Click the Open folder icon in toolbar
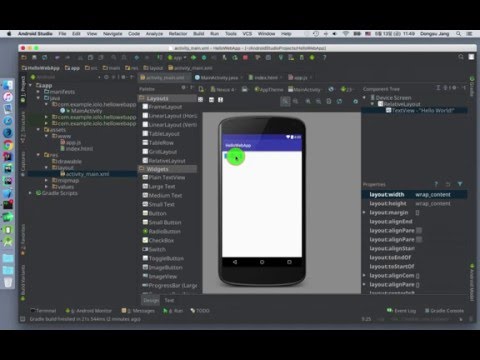Viewport: 480px width, 360px height. (24, 58)
